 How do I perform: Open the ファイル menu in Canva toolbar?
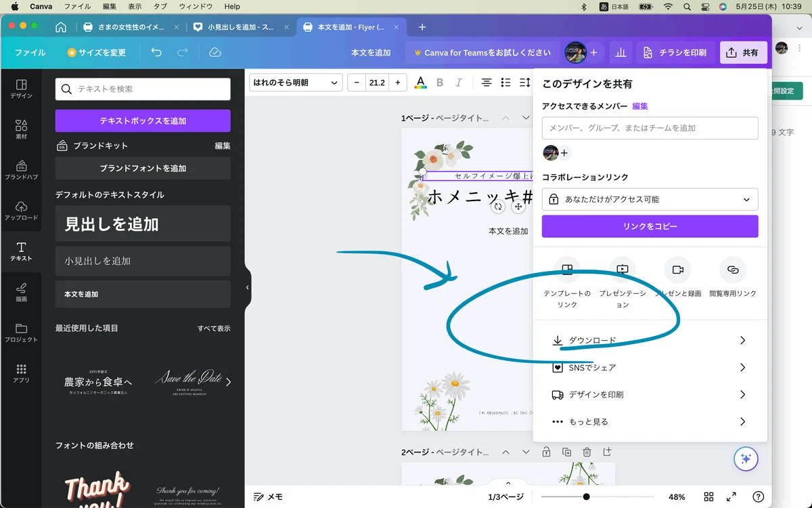click(30, 52)
